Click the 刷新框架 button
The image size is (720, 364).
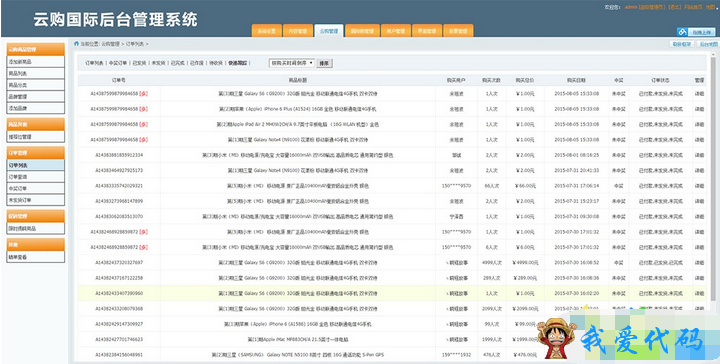681,44
